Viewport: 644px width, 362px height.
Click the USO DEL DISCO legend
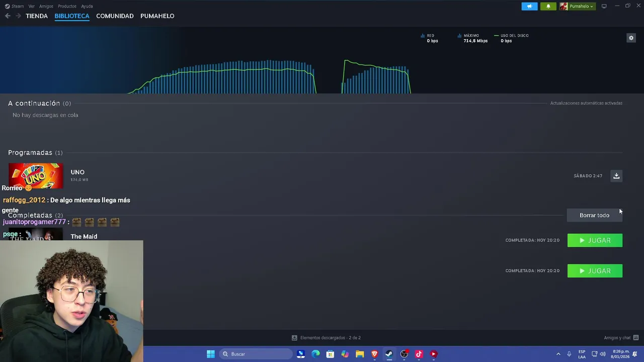click(511, 38)
